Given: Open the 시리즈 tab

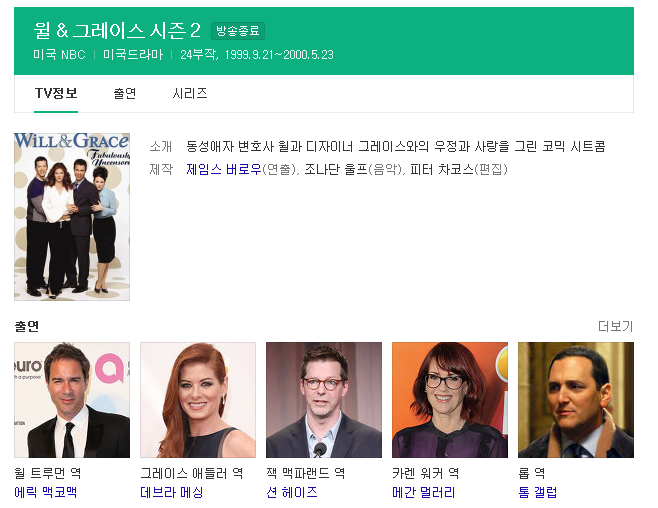Looking at the screenshot, I should pyautogui.click(x=190, y=93).
